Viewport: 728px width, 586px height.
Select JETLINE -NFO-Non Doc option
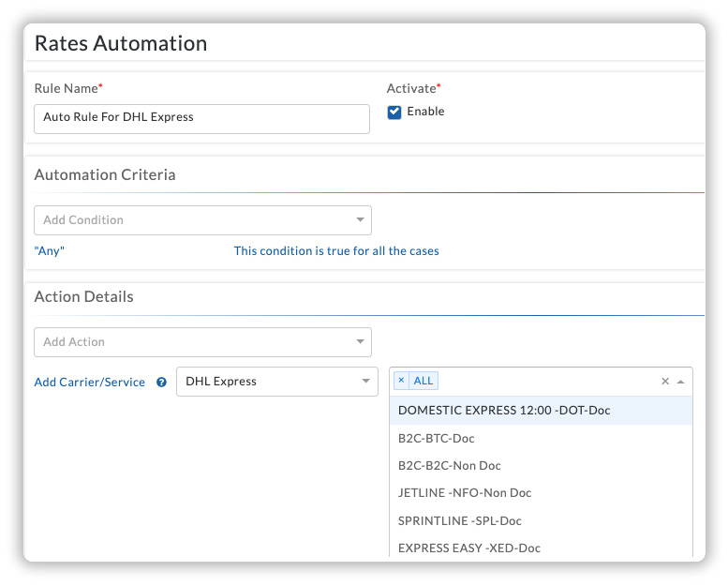[x=541, y=493]
